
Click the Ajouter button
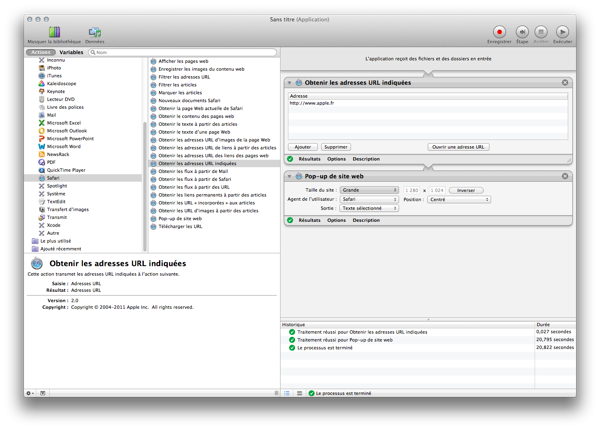(x=304, y=146)
